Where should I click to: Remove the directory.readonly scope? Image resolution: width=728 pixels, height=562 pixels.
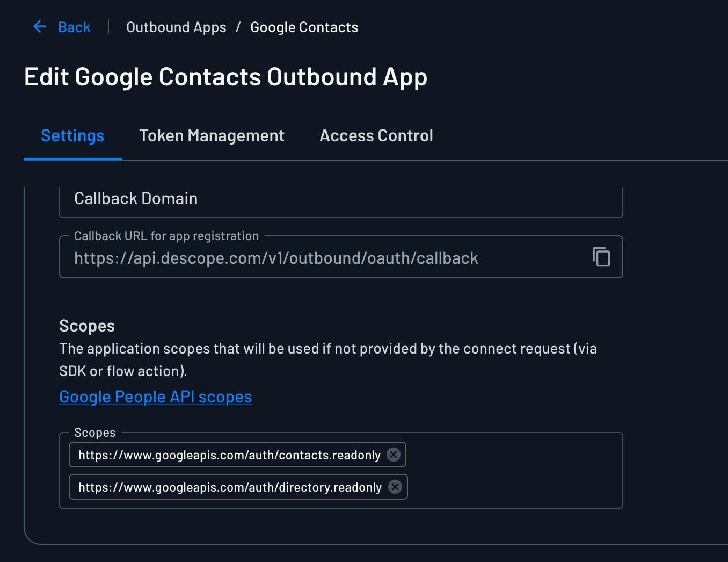pos(395,487)
